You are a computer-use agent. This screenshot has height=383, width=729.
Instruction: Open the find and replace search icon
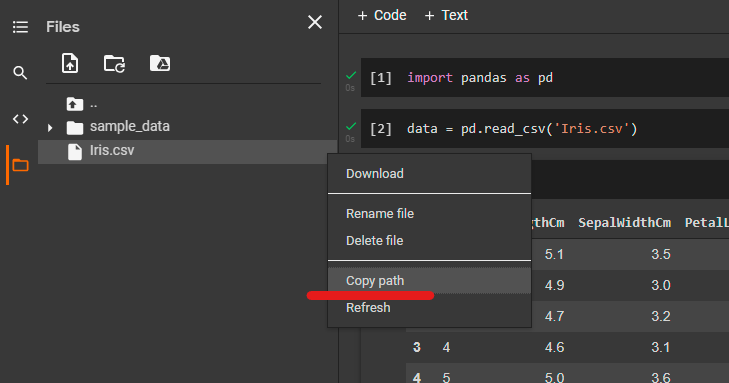pyautogui.click(x=20, y=73)
